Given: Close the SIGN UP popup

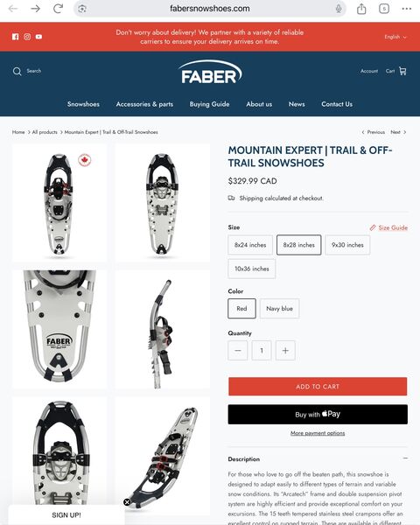Looking at the screenshot, I should [x=127, y=502].
